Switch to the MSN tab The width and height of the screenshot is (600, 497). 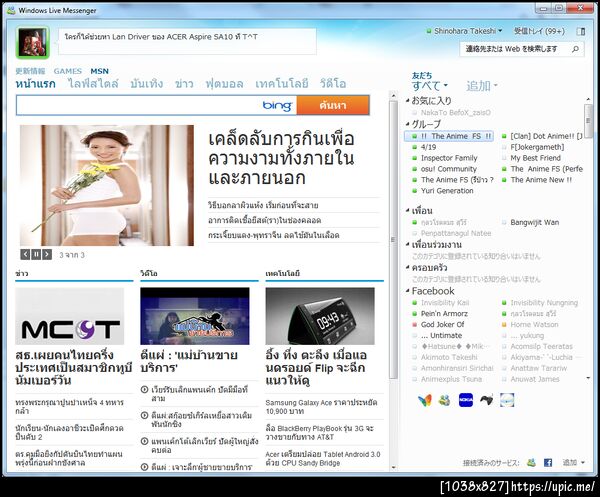click(x=99, y=71)
